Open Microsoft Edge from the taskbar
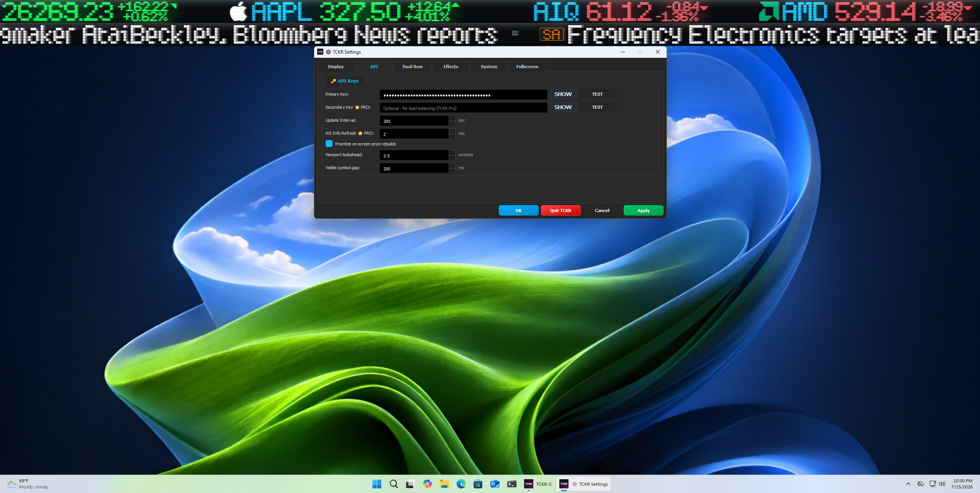 click(461, 484)
